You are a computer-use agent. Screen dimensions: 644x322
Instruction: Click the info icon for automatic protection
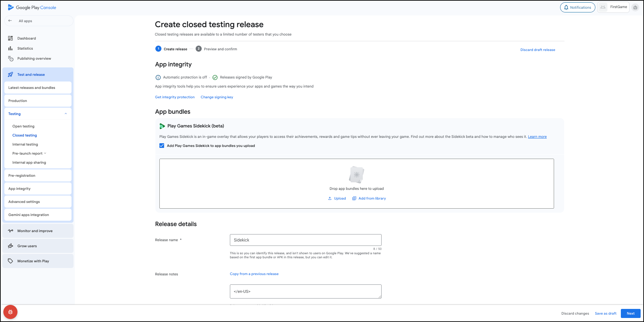(158, 77)
